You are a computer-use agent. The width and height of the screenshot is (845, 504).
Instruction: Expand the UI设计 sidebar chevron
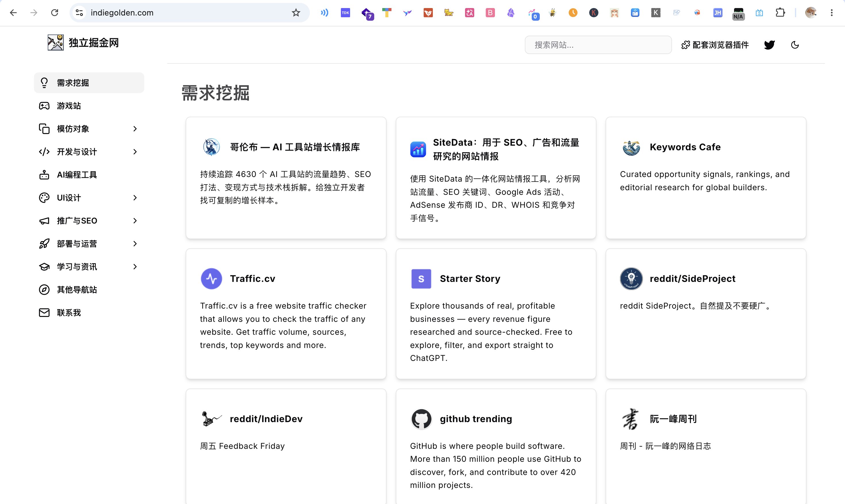(x=135, y=198)
